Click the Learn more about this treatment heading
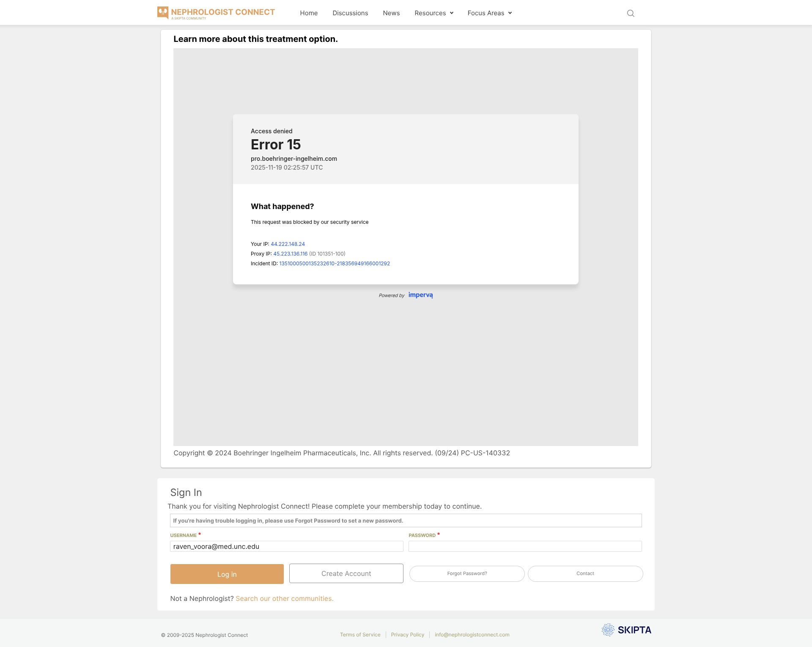The height and width of the screenshot is (647, 812). click(255, 39)
